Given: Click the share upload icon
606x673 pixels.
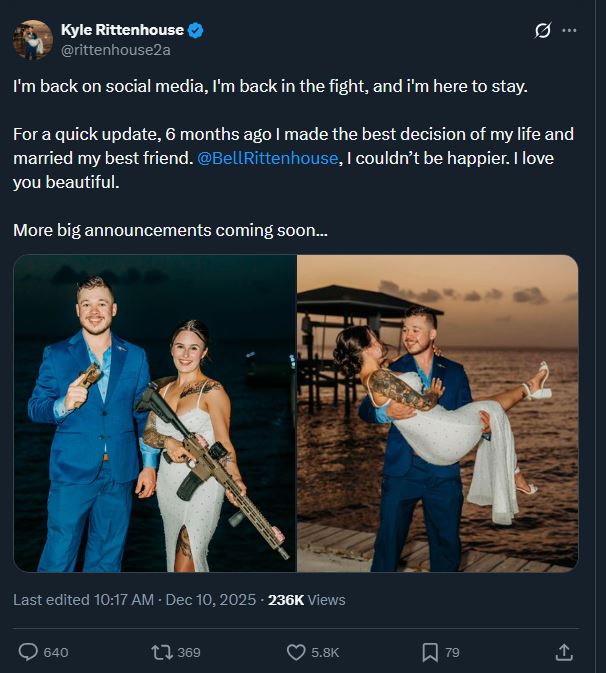Looking at the screenshot, I should tap(564, 652).
